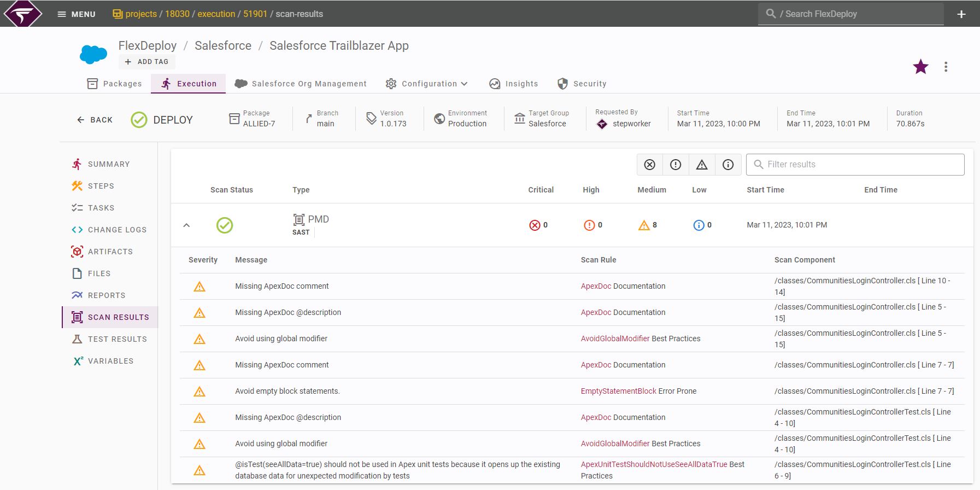Open the hamburger MENU
This screenshot has width=980, height=490.
(x=77, y=14)
